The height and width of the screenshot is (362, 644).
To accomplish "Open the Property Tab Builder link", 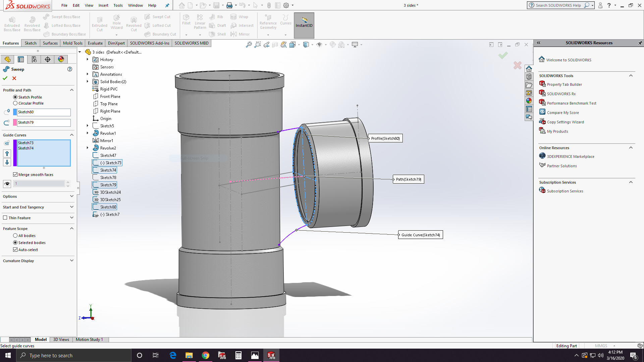I will coord(564,84).
